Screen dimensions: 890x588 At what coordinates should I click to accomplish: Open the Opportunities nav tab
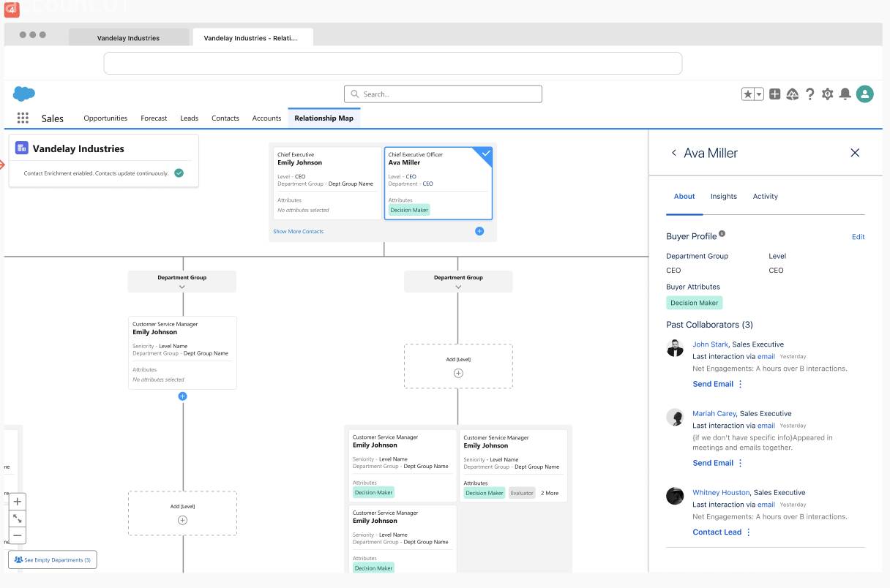[105, 118]
